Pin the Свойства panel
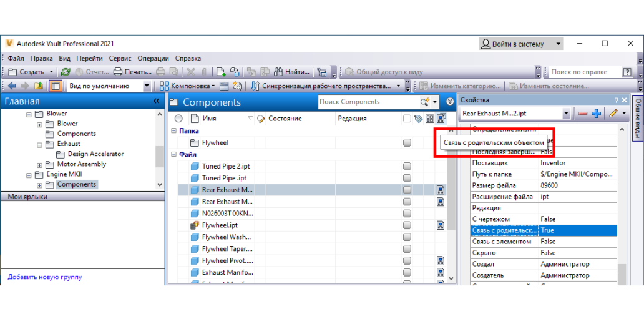The image size is (644, 334). click(x=616, y=100)
